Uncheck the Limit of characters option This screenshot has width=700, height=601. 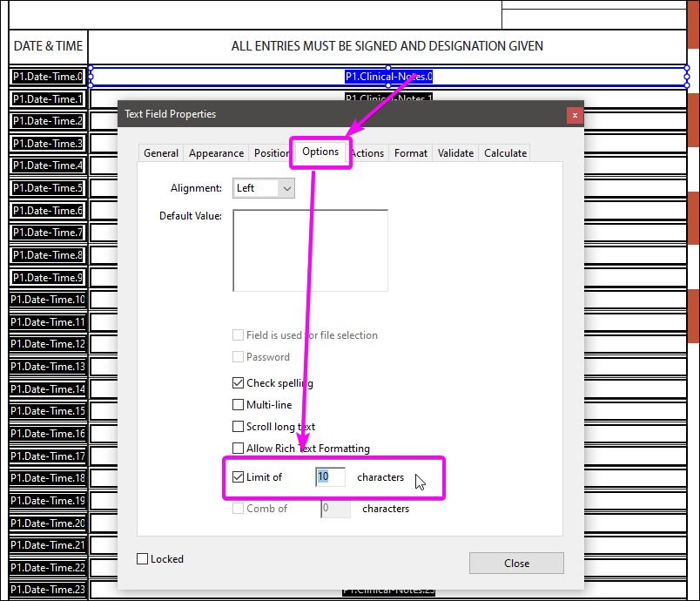(x=239, y=476)
